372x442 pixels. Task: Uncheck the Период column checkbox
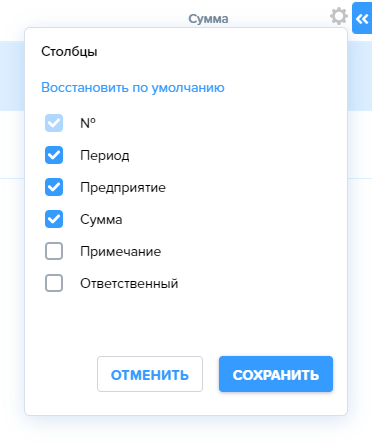coord(54,155)
